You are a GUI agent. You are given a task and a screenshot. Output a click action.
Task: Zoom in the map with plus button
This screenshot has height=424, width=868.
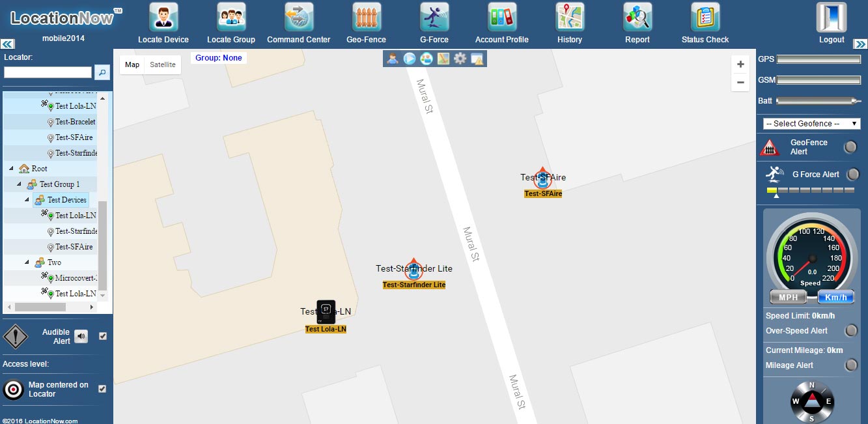tap(740, 64)
